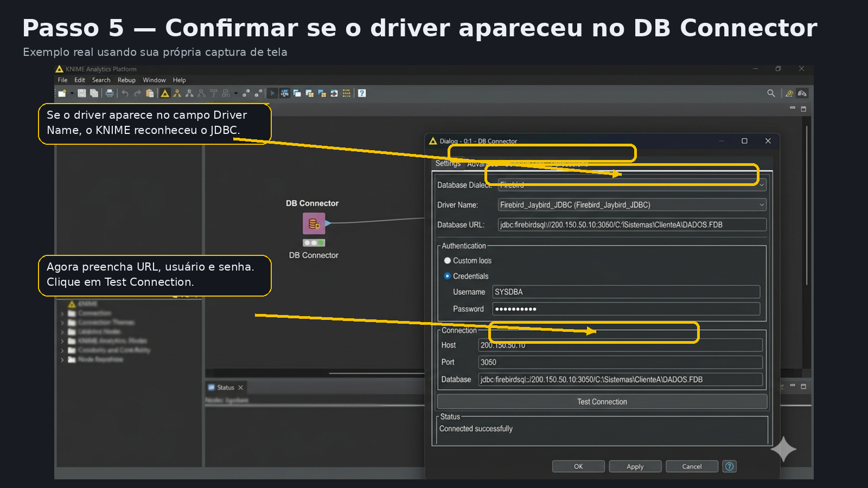Undo the last action
The height and width of the screenshot is (488, 868).
[125, 93]
